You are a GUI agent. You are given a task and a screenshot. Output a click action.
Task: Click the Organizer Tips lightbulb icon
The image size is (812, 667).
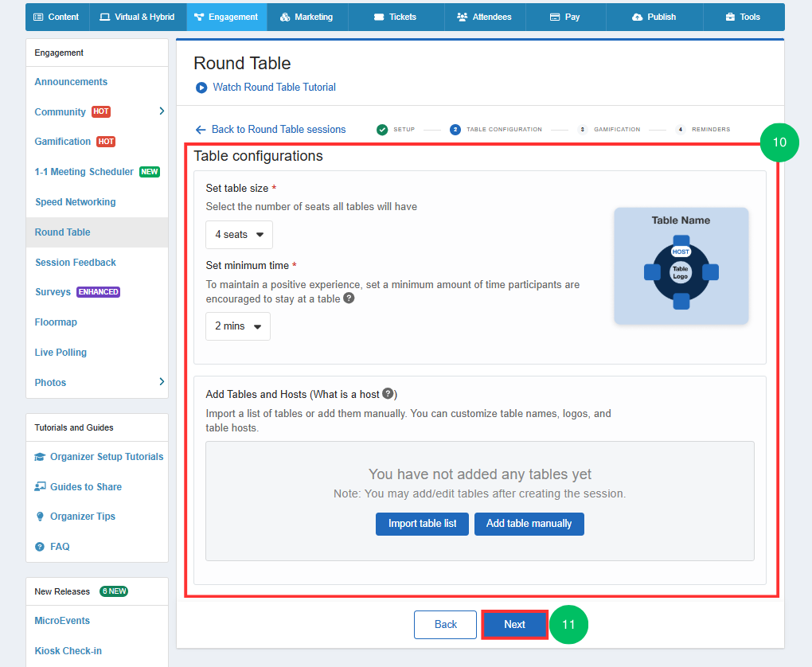(x=40, y=517)
